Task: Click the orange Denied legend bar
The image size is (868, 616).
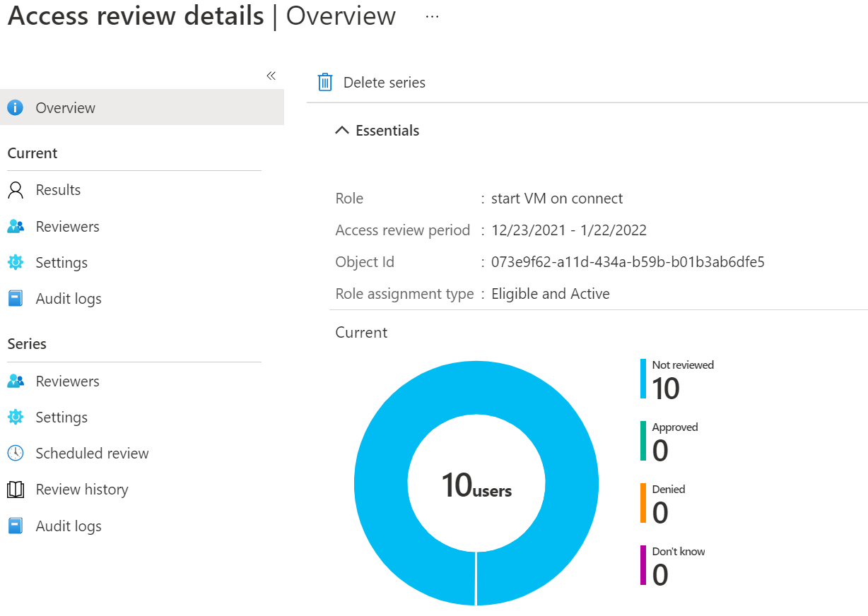Action: click(x=643, y=503)
